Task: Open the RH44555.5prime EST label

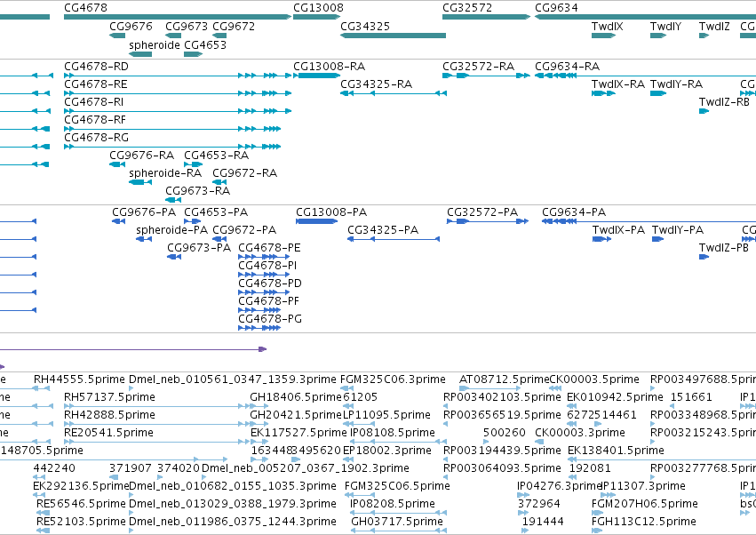Action: point(79,379)
